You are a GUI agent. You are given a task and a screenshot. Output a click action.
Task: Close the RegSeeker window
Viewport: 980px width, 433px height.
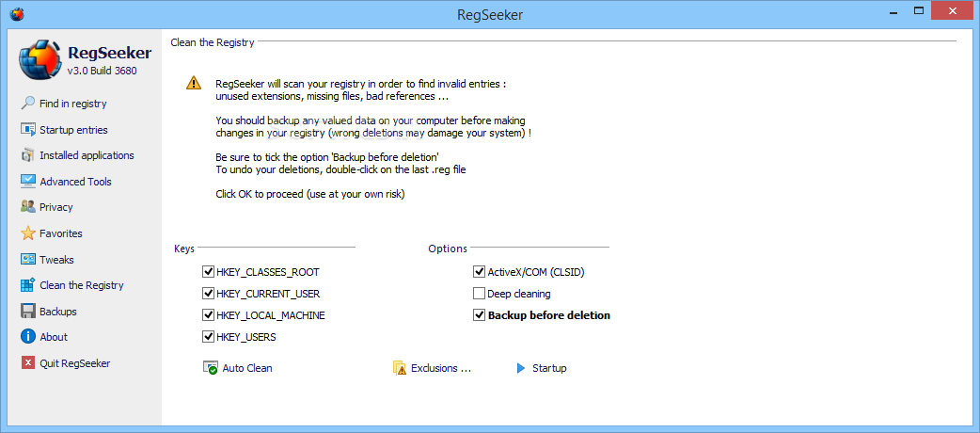(x=952, y=10)
